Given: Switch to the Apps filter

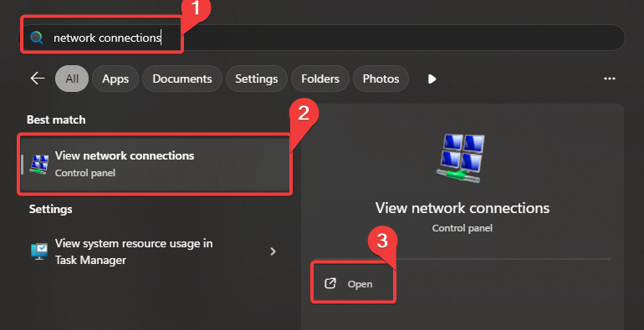Looking at the screenshot, I should [115, 79].
